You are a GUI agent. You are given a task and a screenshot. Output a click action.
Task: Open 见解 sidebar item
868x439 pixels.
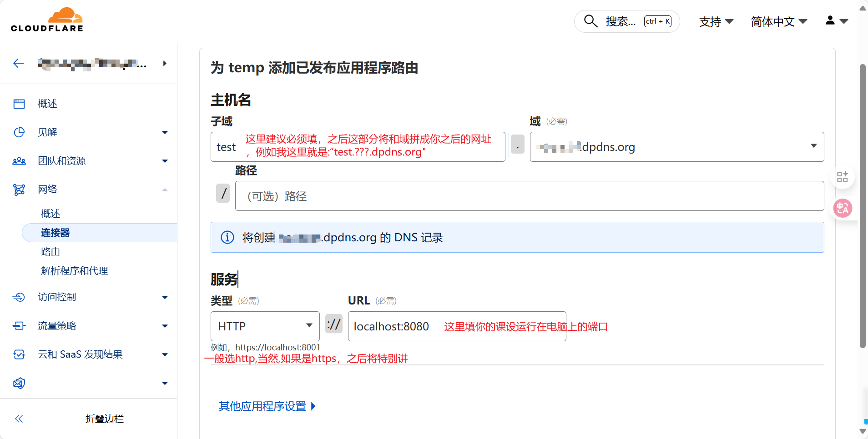coord(47,132)
